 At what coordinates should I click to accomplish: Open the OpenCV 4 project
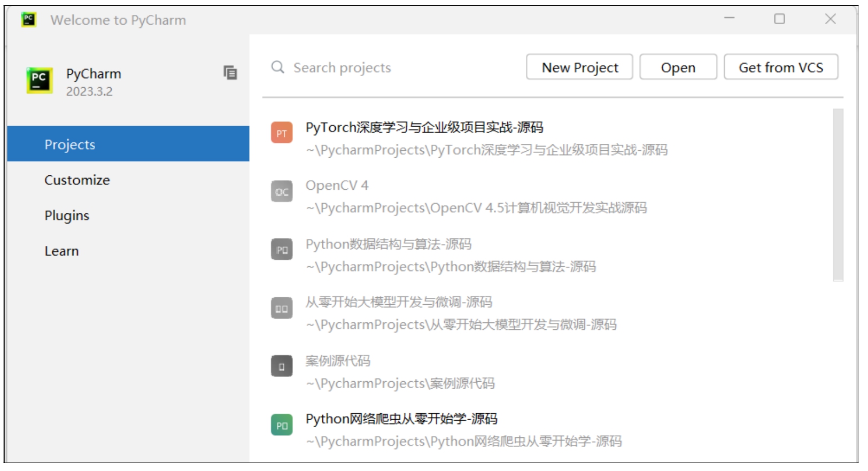(337, 186)
